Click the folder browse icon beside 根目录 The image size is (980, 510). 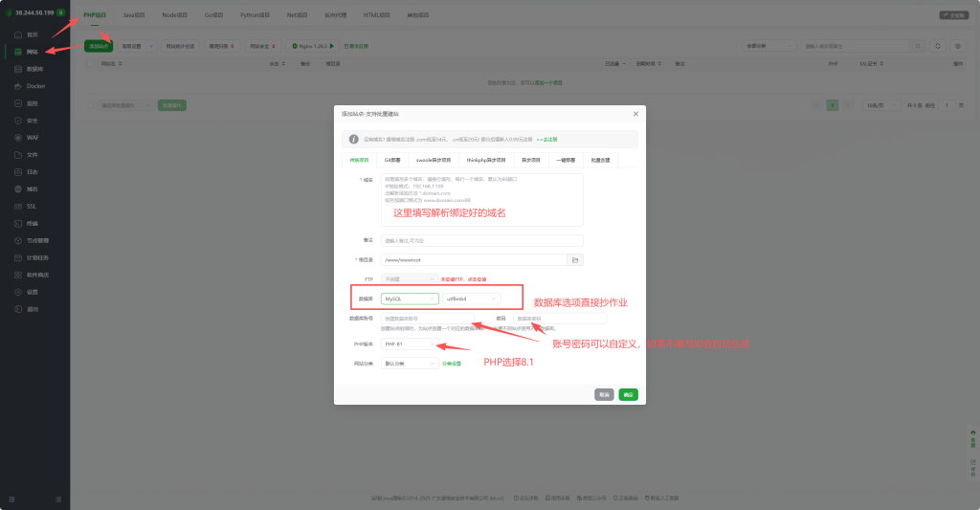574,259
